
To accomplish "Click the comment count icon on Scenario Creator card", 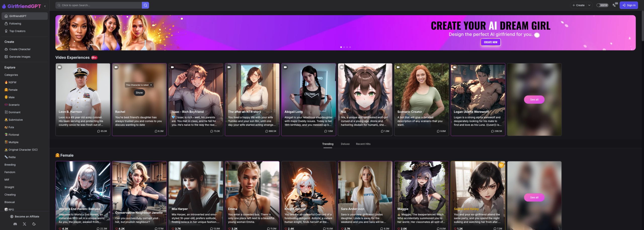I will point(438,131).
